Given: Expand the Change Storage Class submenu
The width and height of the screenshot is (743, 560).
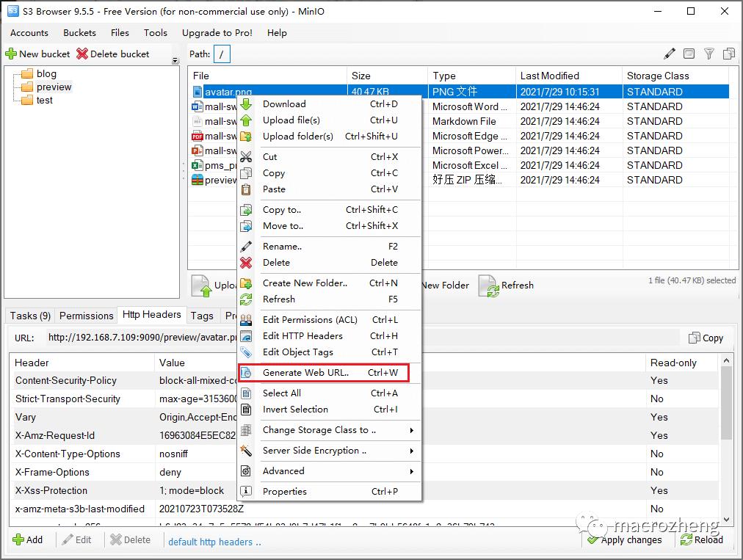Looking at the screenshot, I should pyautogui.click(x=411, y=430).
